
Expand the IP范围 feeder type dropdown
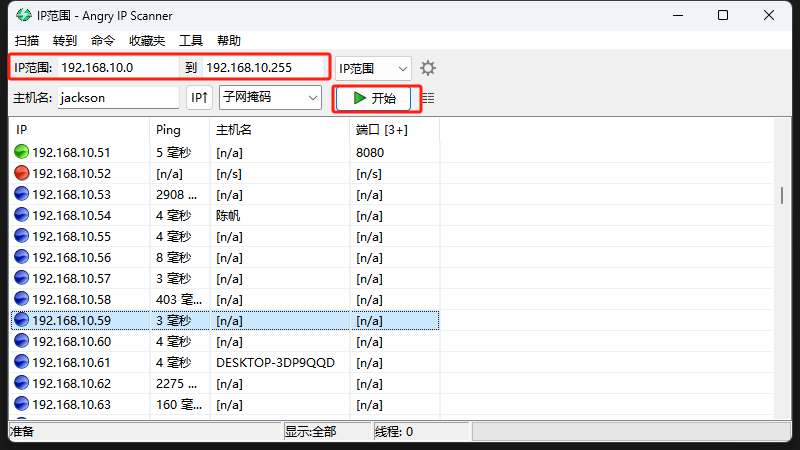373,68
